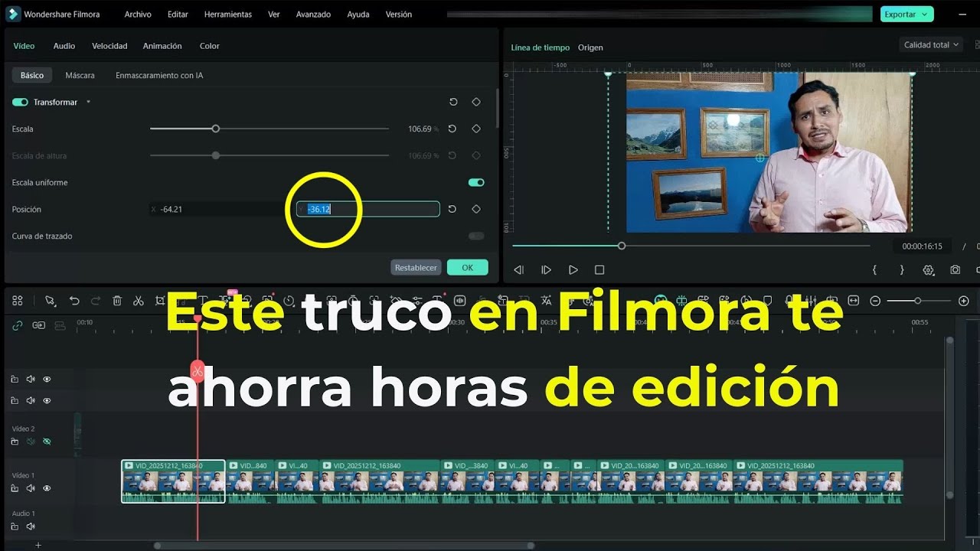Mute the Vídeo 1 track speaker icon
The width and height of the screenshot is (980, 551).
(x=31, y=488)
